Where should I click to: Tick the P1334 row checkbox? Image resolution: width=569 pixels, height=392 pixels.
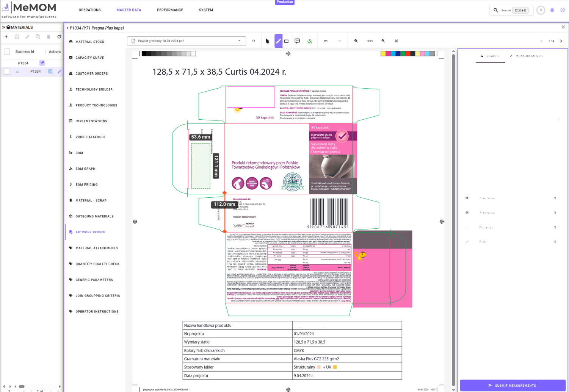[7, 72]
